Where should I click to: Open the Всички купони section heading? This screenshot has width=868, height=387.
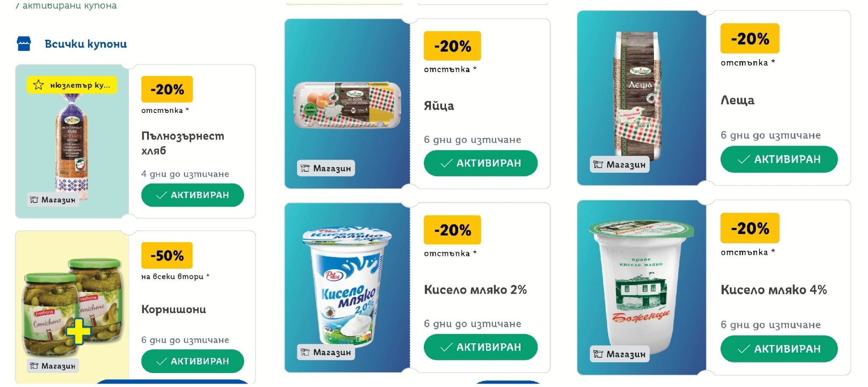(86, 44)
